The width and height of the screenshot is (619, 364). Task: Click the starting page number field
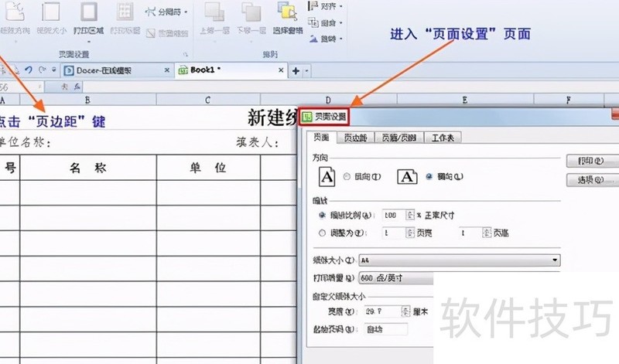tap(385, 329)
